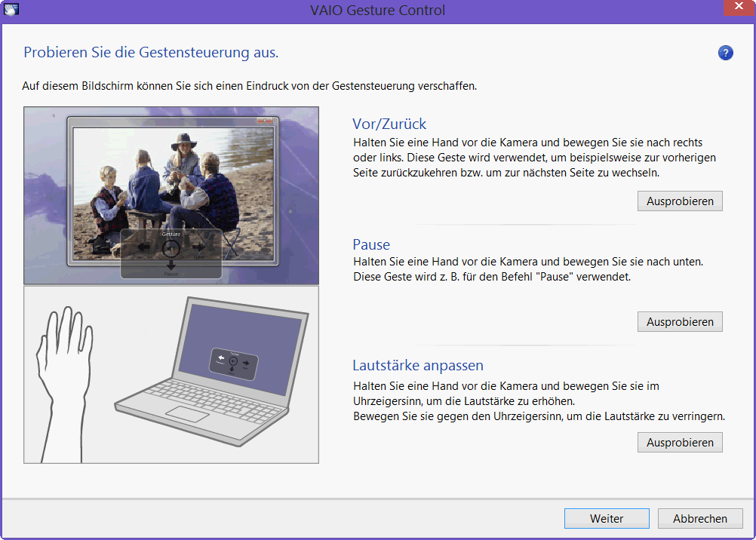The width and height of the screenshot is (756, 540).
Task: Click the gesture overlay panel in the photo preview
Action: (171, 253)
